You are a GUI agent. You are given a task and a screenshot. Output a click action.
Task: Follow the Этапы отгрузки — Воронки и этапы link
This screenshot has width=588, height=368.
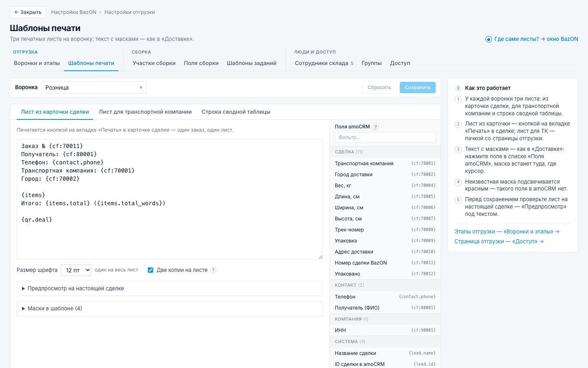(x=507, y=231)
